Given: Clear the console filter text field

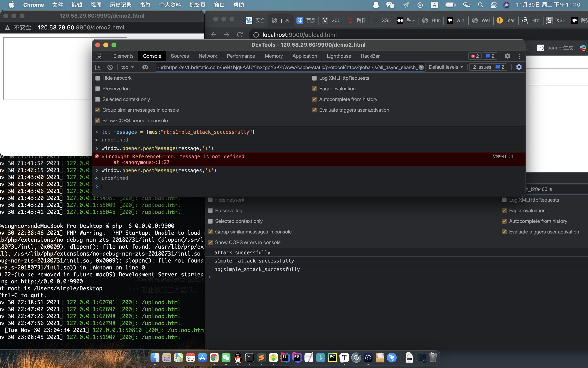Looking at the screenshot, I should pos(421,67).
